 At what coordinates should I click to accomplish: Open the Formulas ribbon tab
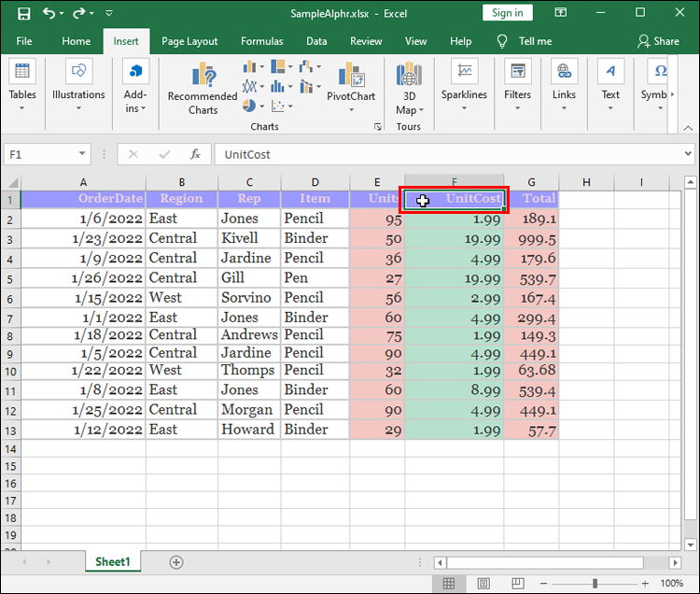(x=261, y=41)
